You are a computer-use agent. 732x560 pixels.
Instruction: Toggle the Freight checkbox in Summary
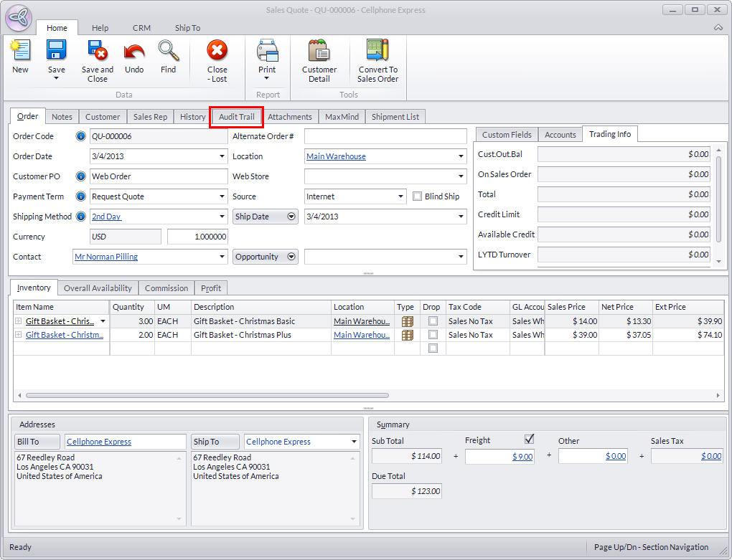coord(530,439)
